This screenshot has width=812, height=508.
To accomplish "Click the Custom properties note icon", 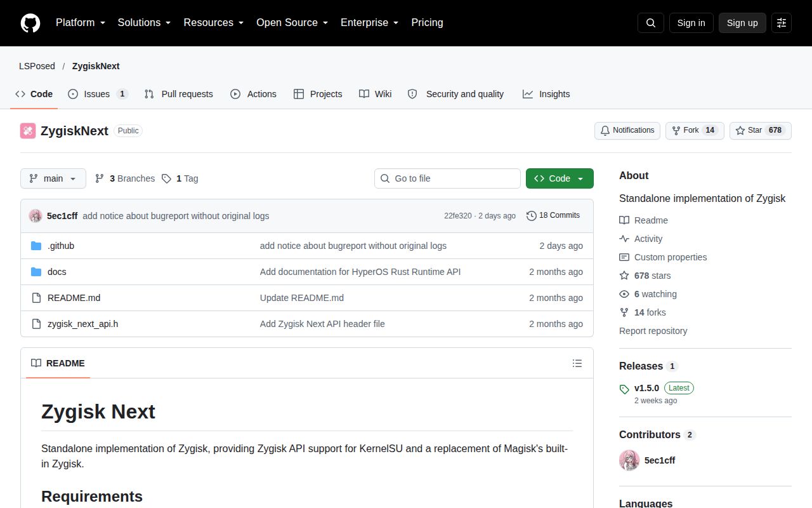I will 624,257.
